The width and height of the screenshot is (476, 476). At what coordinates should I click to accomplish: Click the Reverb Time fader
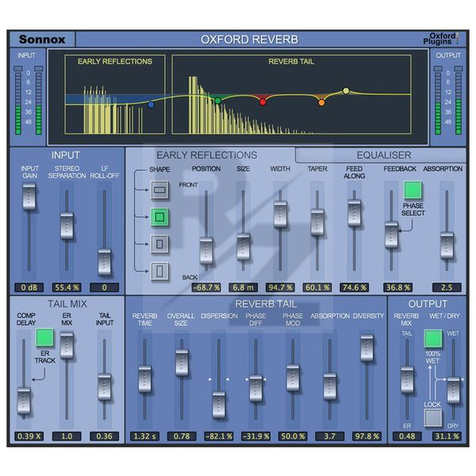pos(145,379)
